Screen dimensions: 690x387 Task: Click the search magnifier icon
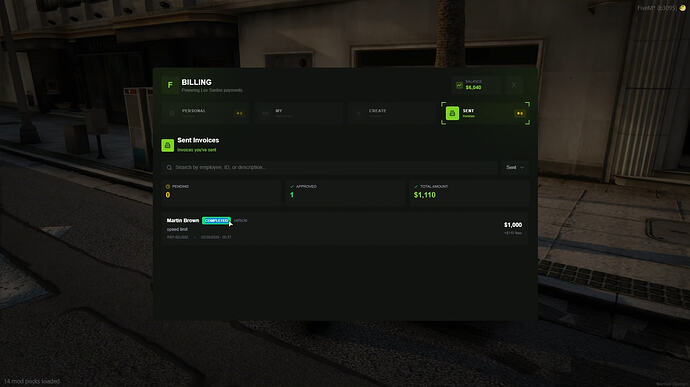tap(169, 167)
